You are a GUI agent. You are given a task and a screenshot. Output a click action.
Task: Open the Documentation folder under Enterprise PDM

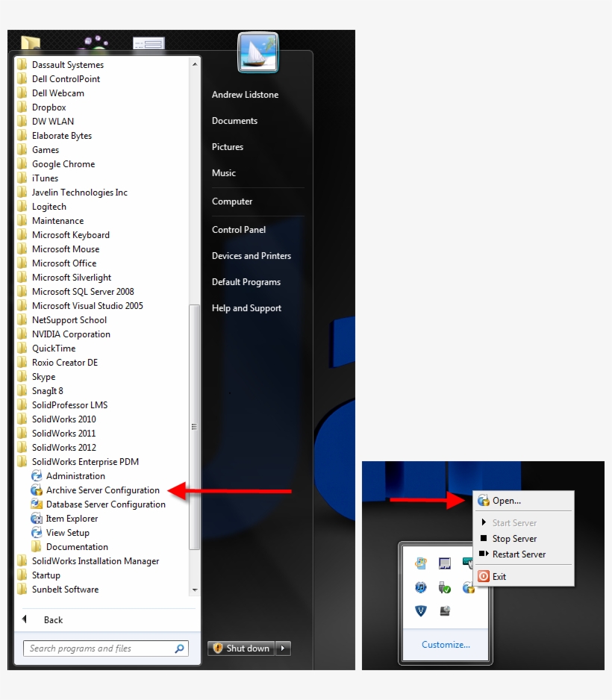click(75, 546)
